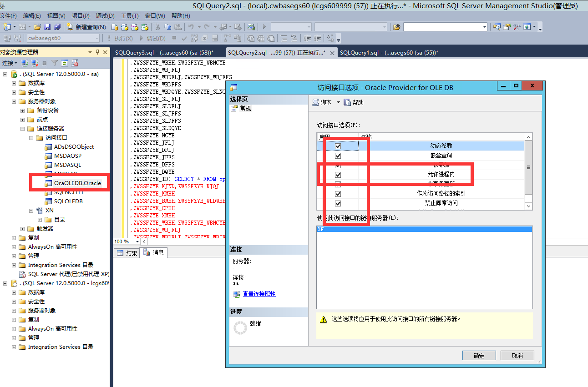The height and width of the screenshot is (387, 588).
Task: Click the search combo box in main toolbar
Action: click(x=445, y=27)
